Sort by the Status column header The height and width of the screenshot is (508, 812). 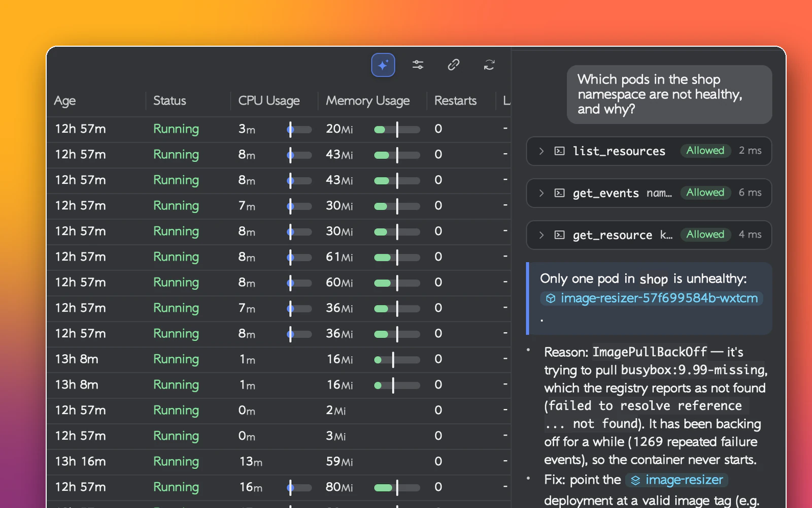coord(170,101)
